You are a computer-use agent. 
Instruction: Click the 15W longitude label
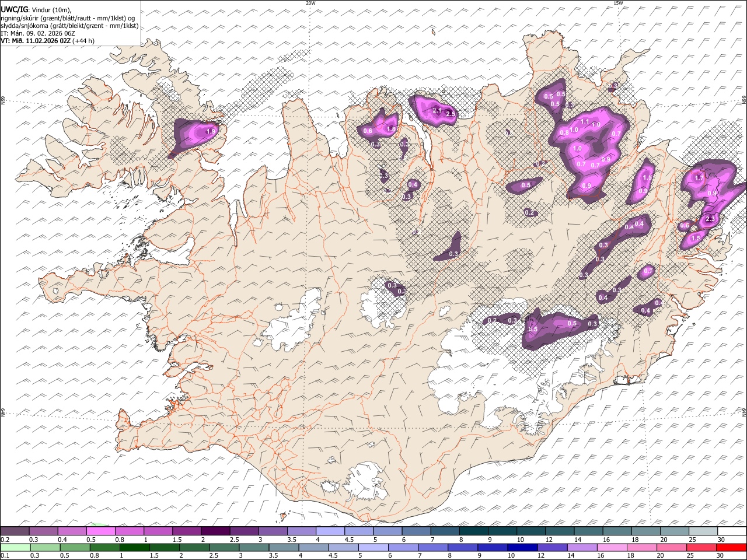(618, 3)
